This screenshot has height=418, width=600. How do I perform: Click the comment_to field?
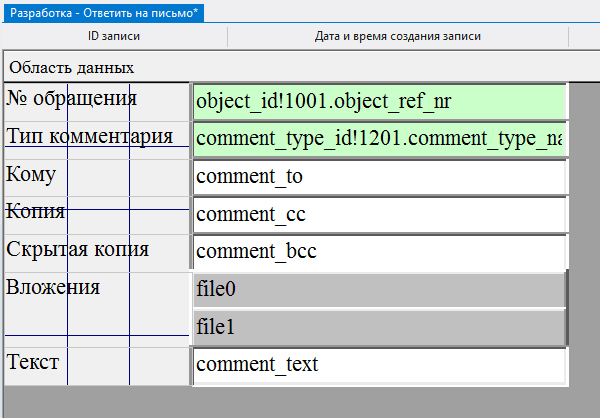point(379,178)
